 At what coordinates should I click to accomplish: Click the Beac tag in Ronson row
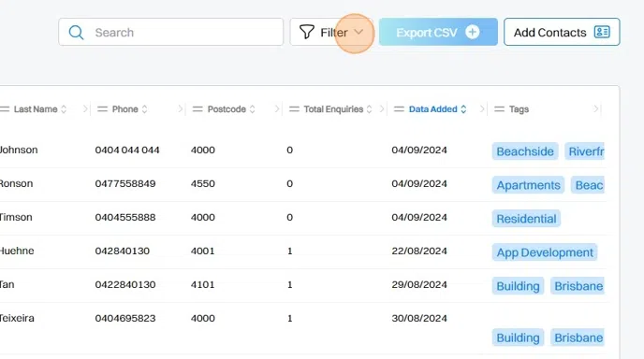pos(588,185)
